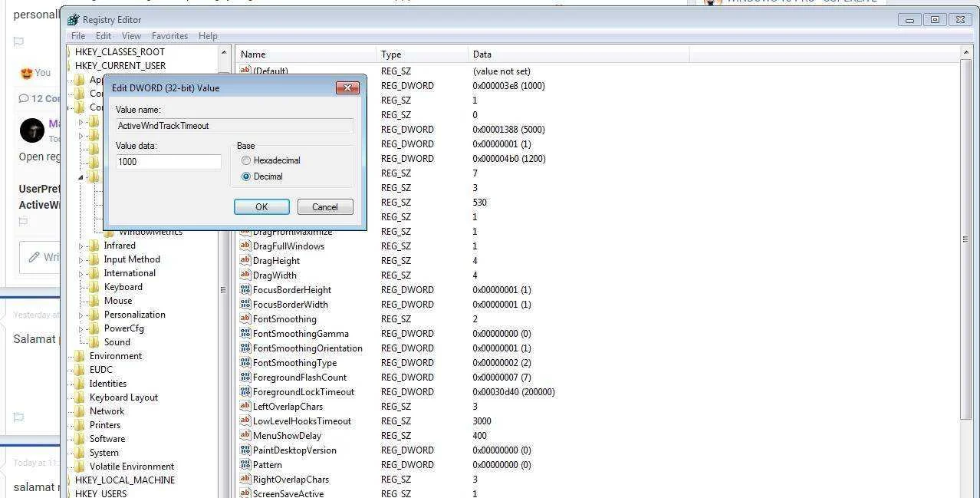The image size is (980, 498).
Task: Select HKEY_CLASSES_ROOT in the tree
Action: tap(120, 52)
